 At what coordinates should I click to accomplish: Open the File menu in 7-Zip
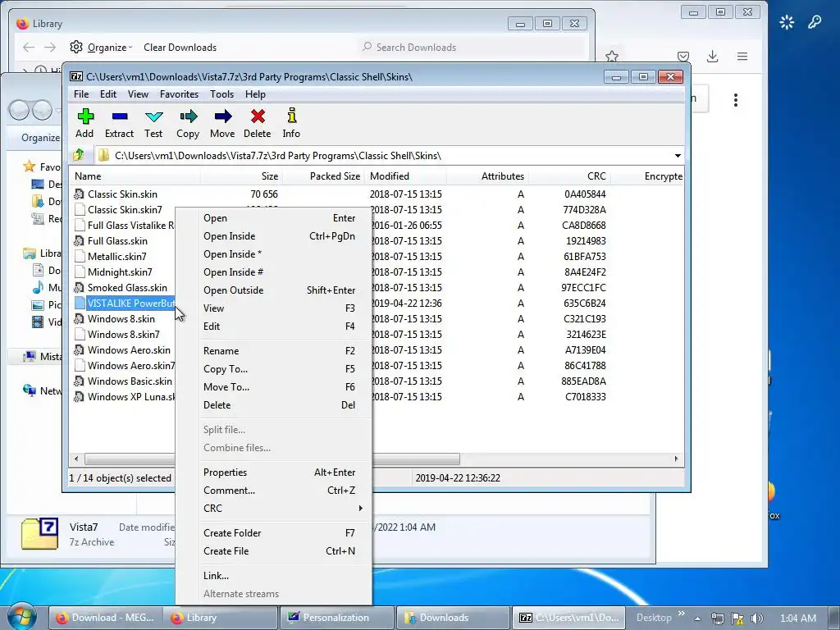coord(81,94)
